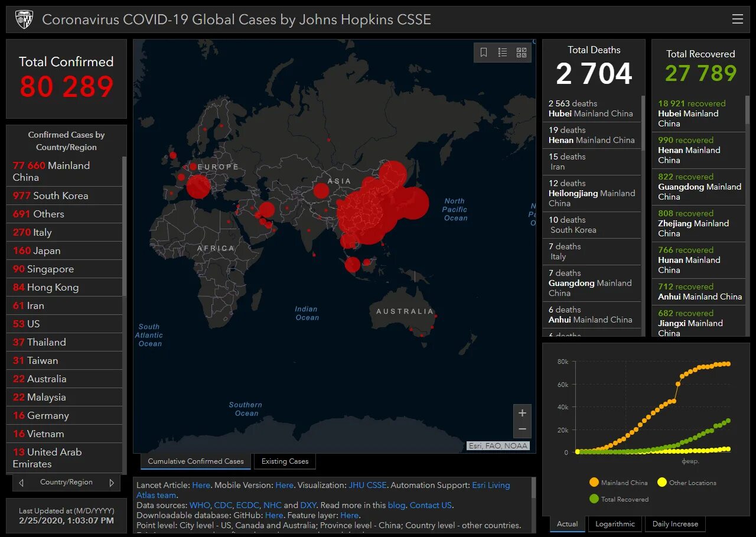Select 15 deaths Iran row
The width and height of the screenshot is (756, 537).
[592, 162]
